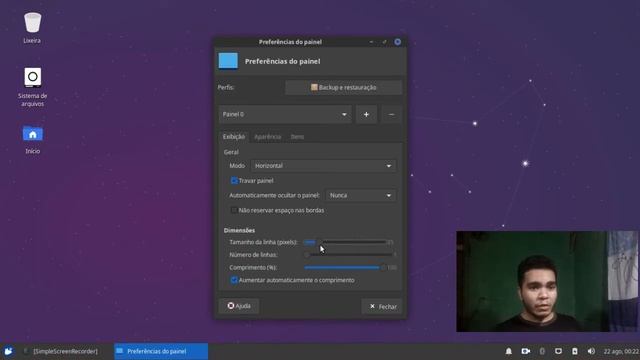
Task: Toggle Aumentar automaticamente o comprimento checkbox
Action: click(x=234, y=280)
